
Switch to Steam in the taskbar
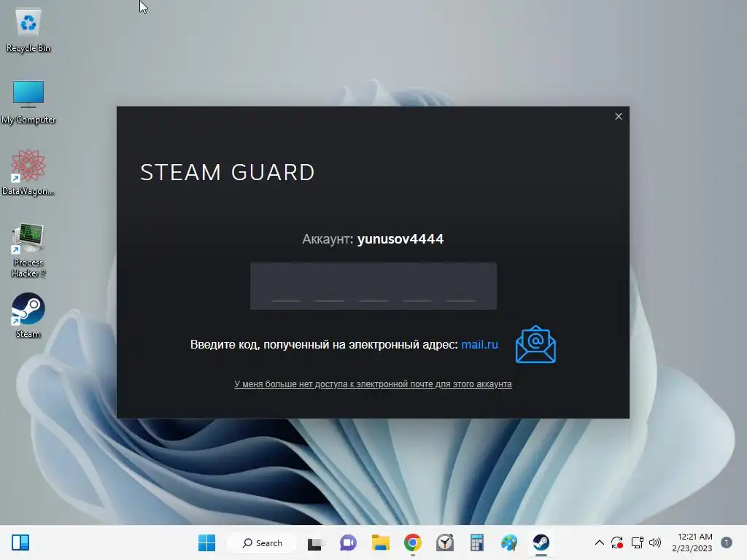541,542
